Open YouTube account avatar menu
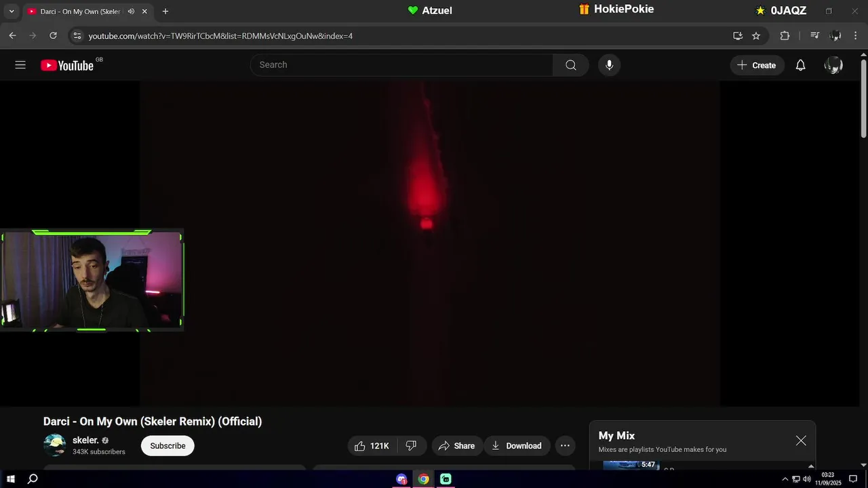 833,65
